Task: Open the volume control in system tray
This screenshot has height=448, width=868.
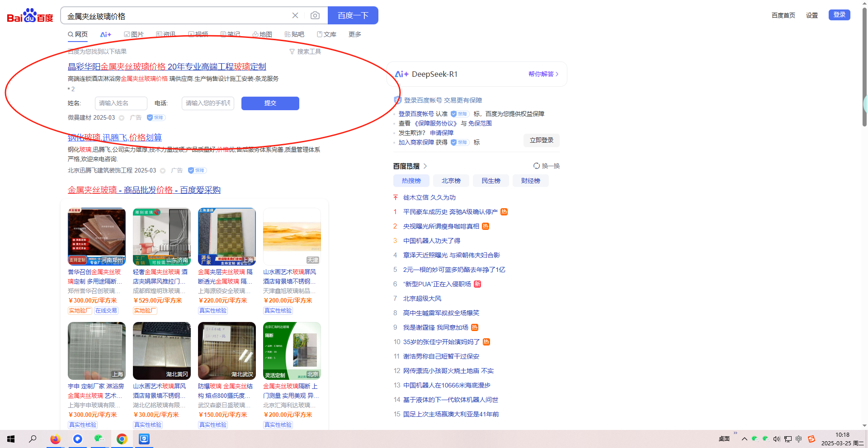Action: click(777, 439)
